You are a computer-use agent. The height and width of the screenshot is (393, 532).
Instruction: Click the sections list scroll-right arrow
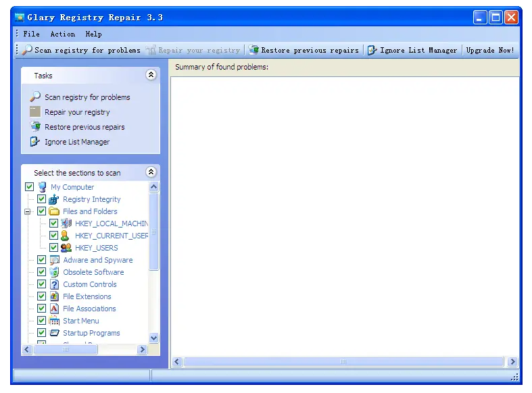(x=143, y=349)
